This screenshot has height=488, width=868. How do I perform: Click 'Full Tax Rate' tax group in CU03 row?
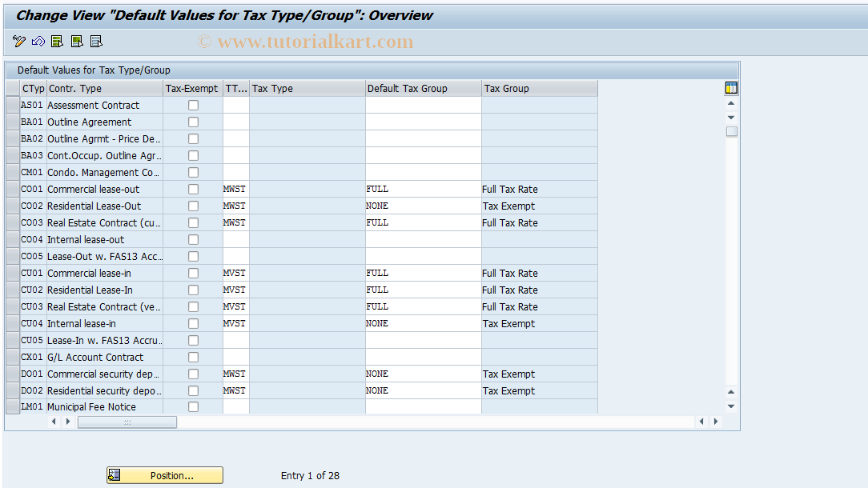tap(510, 306)
